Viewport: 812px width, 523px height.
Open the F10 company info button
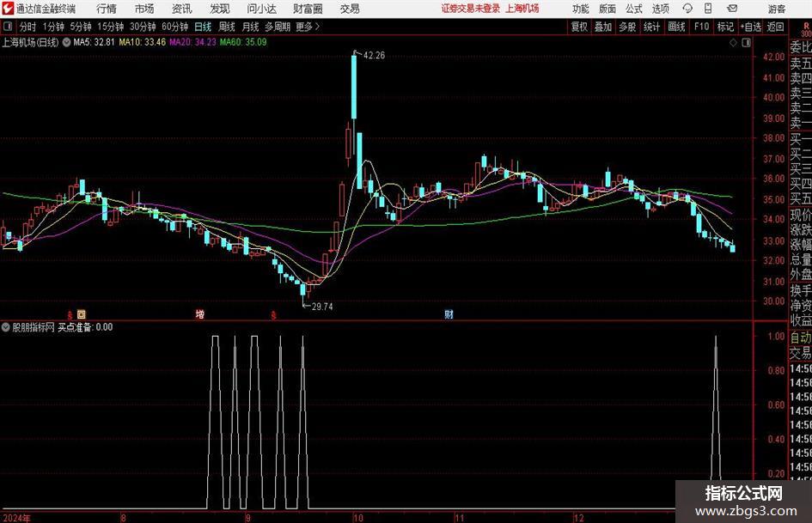(x=701, y=27)
